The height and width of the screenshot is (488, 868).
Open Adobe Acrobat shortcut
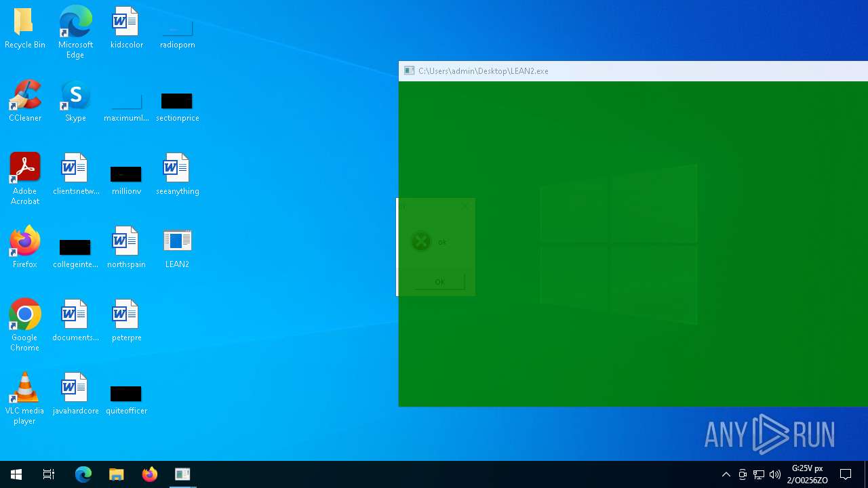click(x=24, y=179)
